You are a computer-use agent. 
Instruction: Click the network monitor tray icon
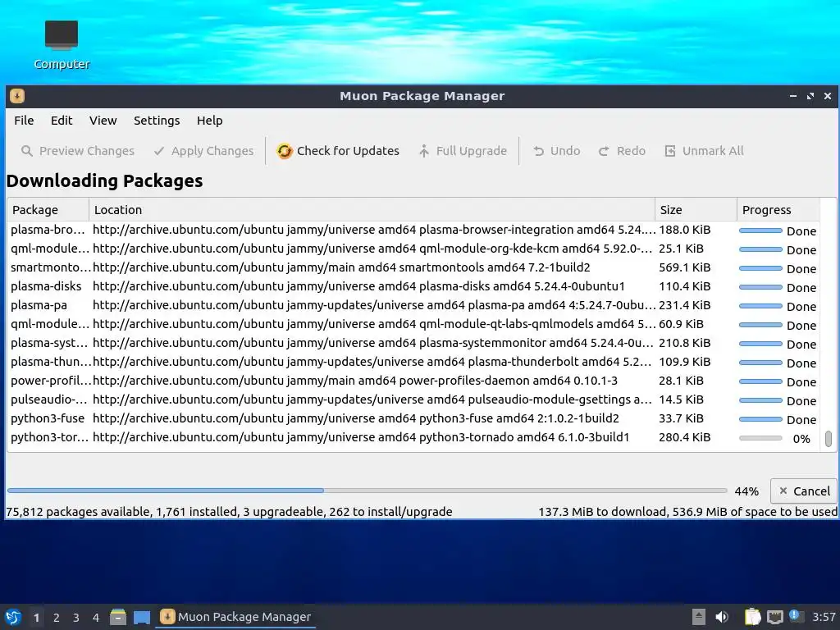tap(774, 617)
